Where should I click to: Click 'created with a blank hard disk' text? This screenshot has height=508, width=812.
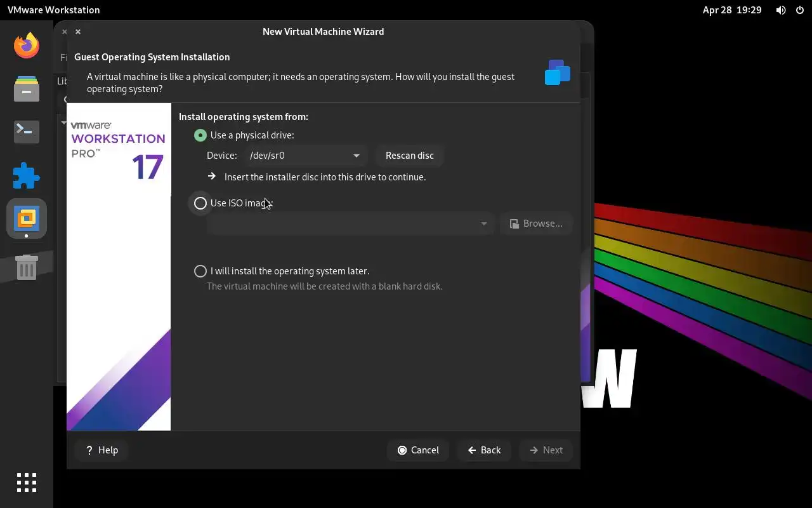pos(325,286)
